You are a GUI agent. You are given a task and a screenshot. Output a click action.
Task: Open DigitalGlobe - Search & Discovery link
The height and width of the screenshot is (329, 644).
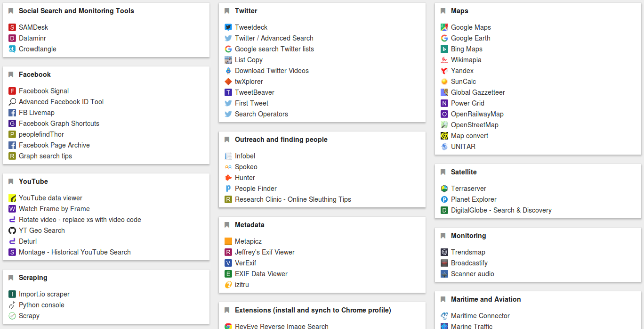coord(501,210)
